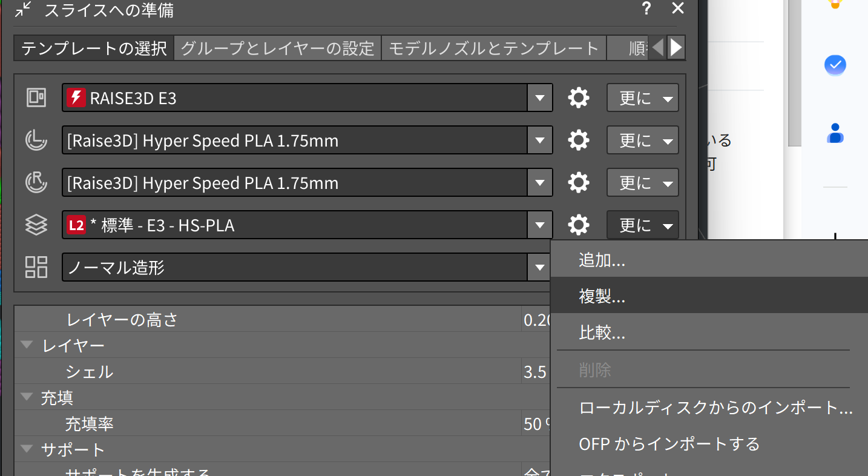Open the 更に menu for left extruder row

pyautogui.click(x=643, y=140)
